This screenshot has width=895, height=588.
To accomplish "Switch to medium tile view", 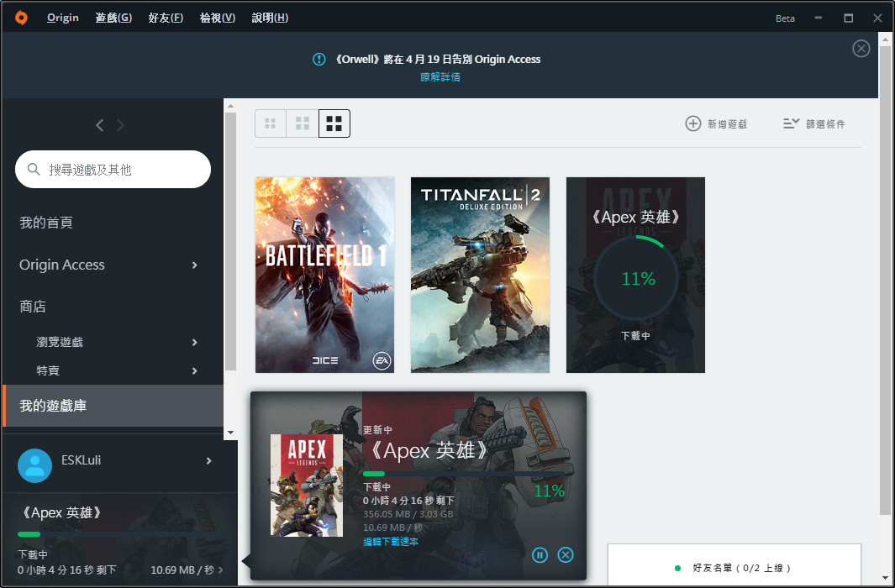I will pyautogui.click(x=303, y=123).
